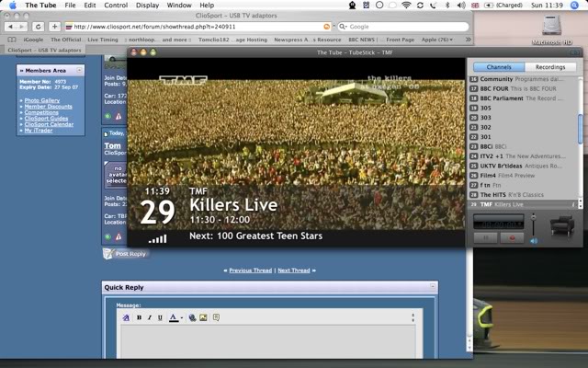The width and height of the screenshot is (588, 368).
Task: Click the insert link icon in editor
Action: pyautogui.click(x=192, y=317)
